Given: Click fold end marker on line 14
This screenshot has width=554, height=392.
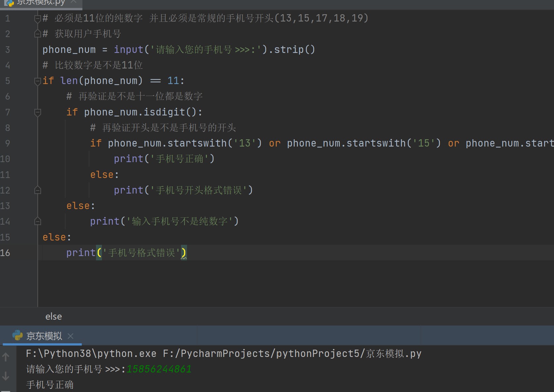Looking at the screenshot, I should pyautogui.click(x=37, y=221).
